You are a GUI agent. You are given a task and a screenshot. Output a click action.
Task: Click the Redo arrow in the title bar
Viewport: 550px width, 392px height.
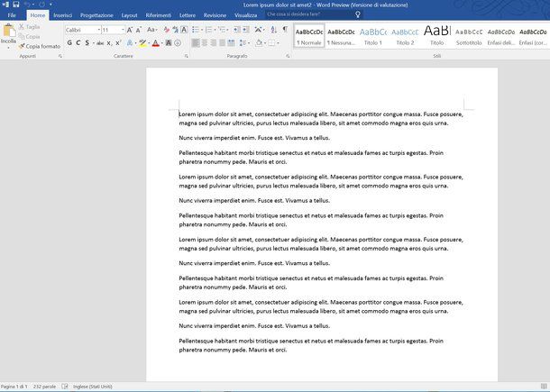(41, 5)
